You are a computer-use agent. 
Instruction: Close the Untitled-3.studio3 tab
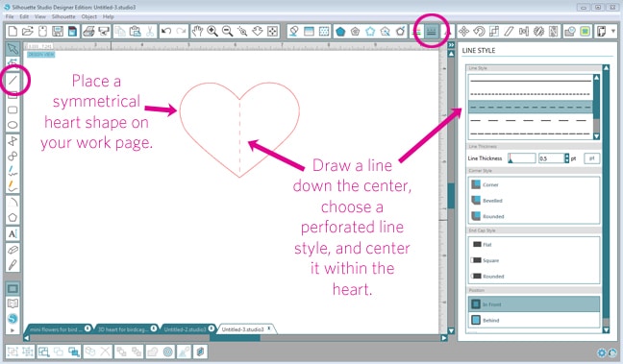pos(269,328)
